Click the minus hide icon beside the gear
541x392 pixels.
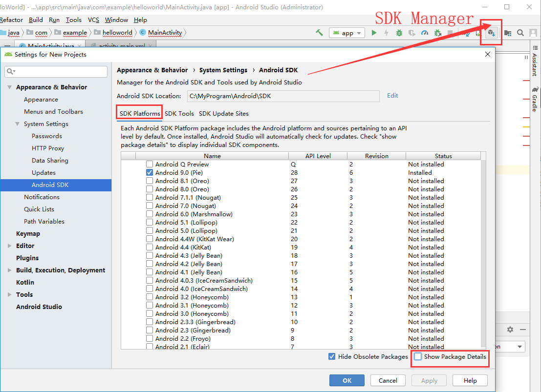tap(523, 330)
